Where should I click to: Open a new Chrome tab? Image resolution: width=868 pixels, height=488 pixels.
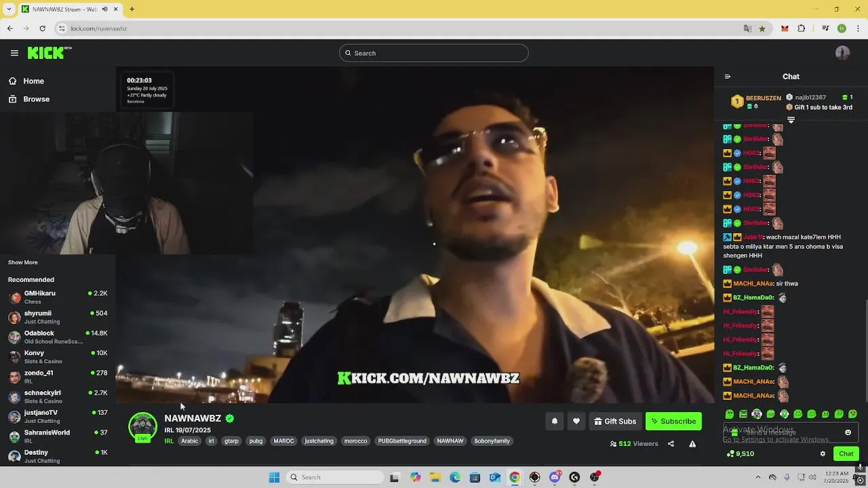132,9
